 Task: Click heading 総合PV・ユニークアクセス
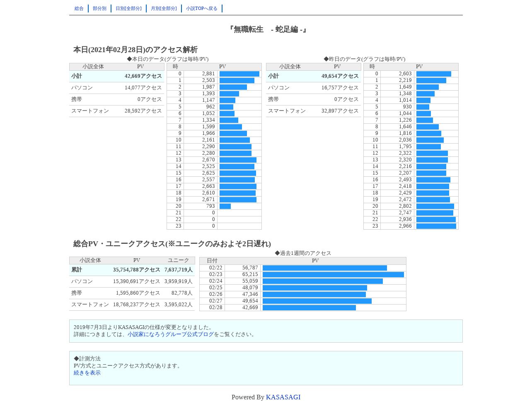(x=172, y=244)
